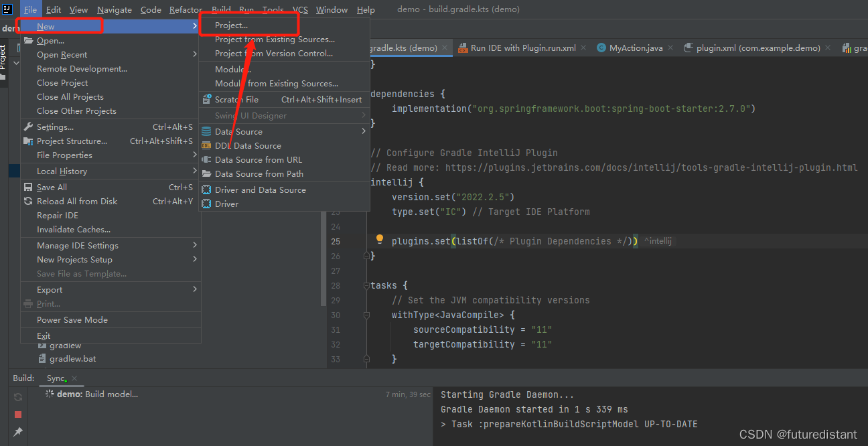This screenshot has width=868, height=446.
Task: Click the Data Source from URL icon
Action: tap(206, 160)
